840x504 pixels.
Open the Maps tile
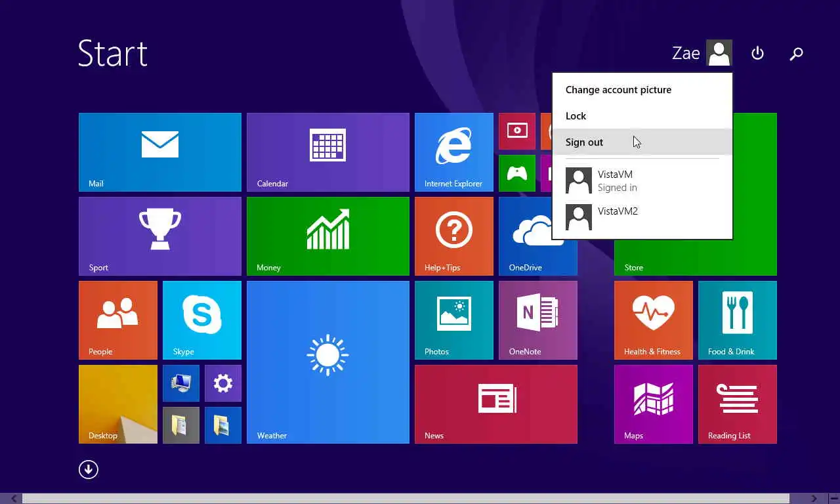pyautogui.click(x=654, y=404)
